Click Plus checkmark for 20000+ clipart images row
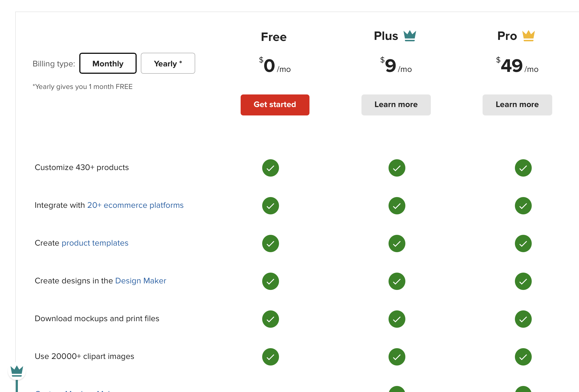 [x=397, y=357]
